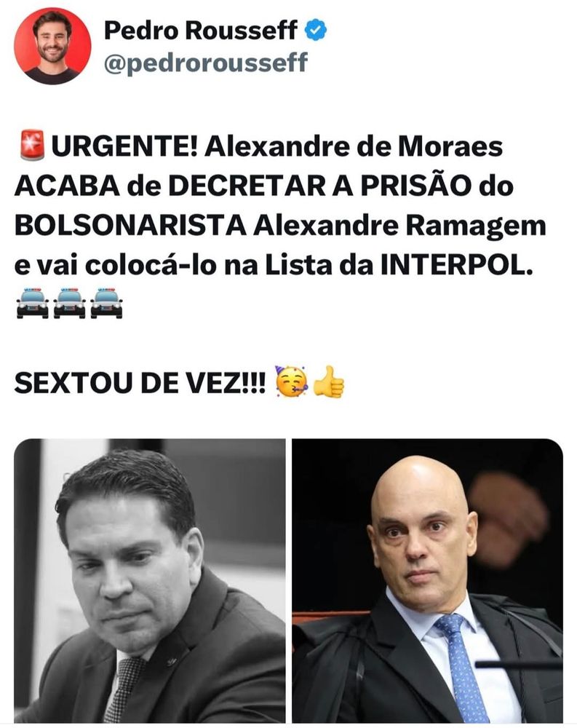Click the third police car emoji
The height and width of the screenshot is (728, 577).
click(106, 303)
